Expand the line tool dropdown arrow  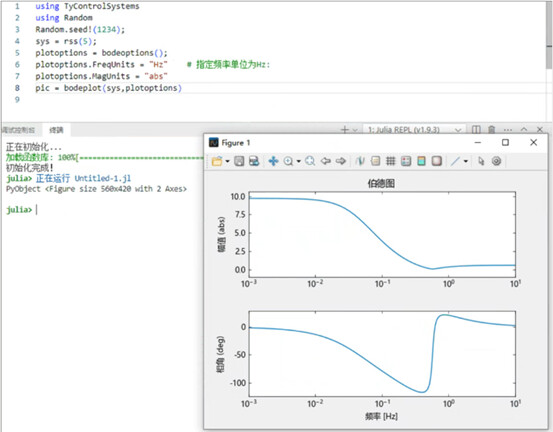[466, 162]
